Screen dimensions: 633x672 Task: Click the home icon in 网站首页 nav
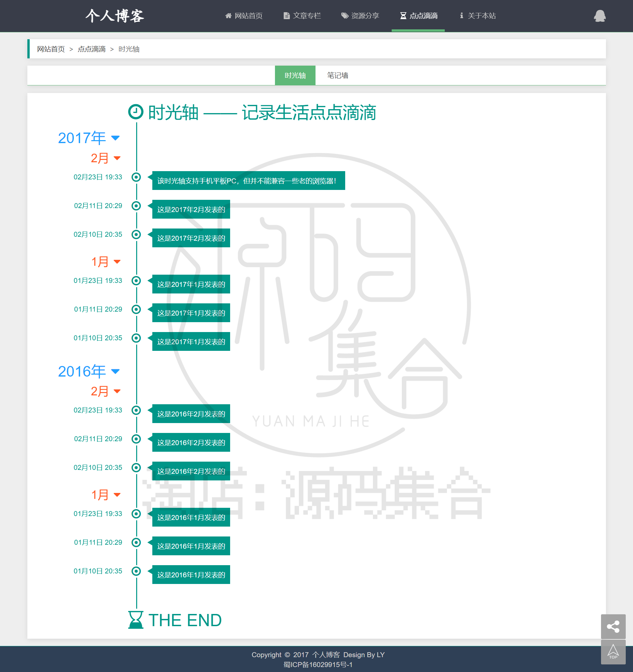point(228,15)
